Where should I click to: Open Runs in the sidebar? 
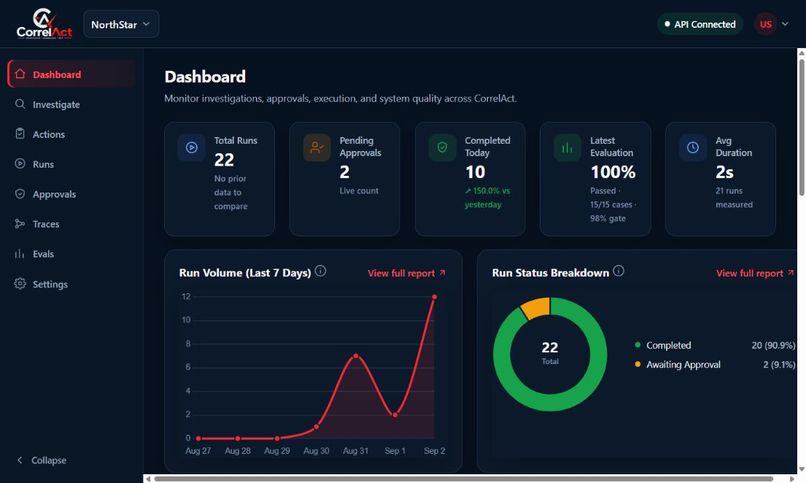tap(71, 164)
